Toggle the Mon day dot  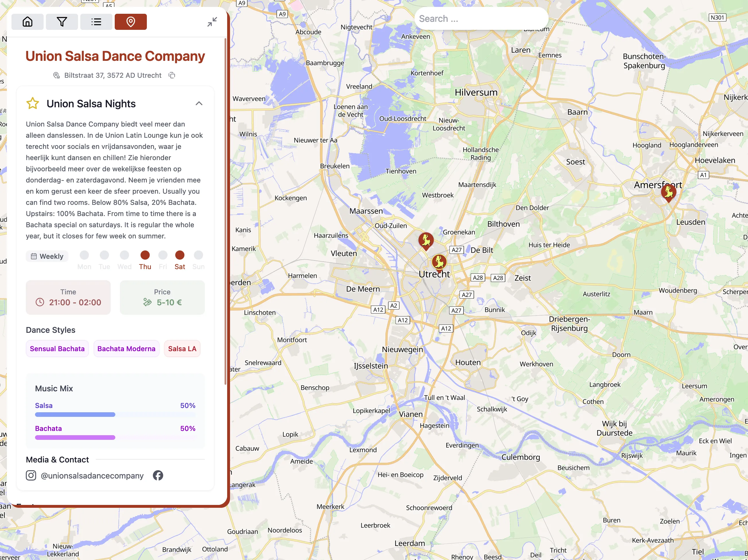pos(84,255)
